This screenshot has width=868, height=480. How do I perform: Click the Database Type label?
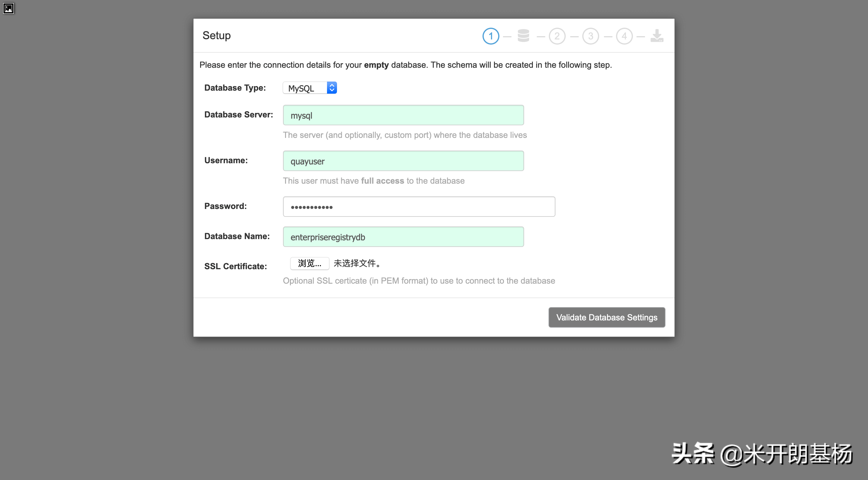(235, 88)
